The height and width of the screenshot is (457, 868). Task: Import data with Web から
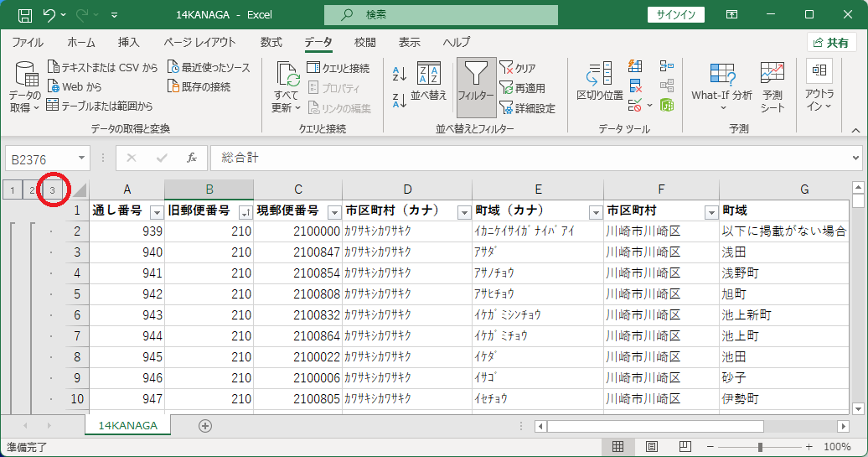coord(75,86)
